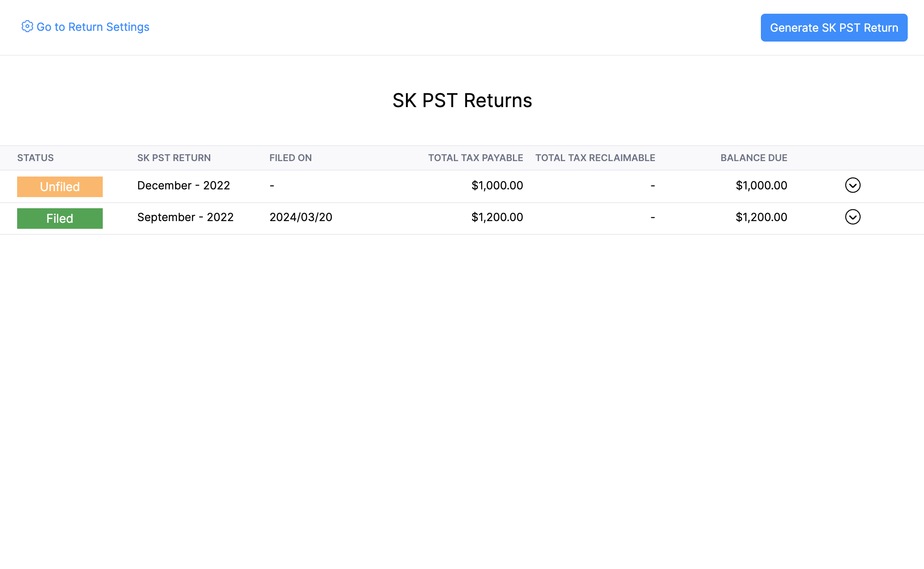
Task: Click the SK PST Returns page title
Action: [x=462, y=100]
